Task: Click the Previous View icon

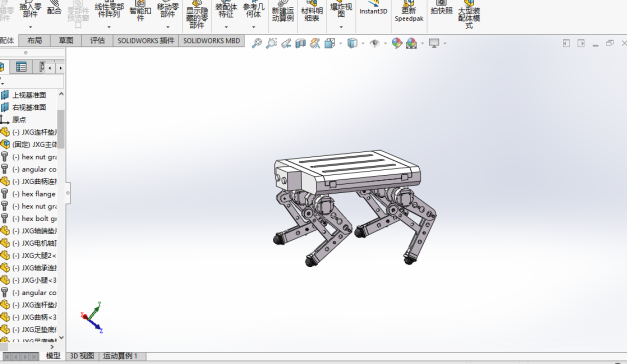Action: pos(286,43)
